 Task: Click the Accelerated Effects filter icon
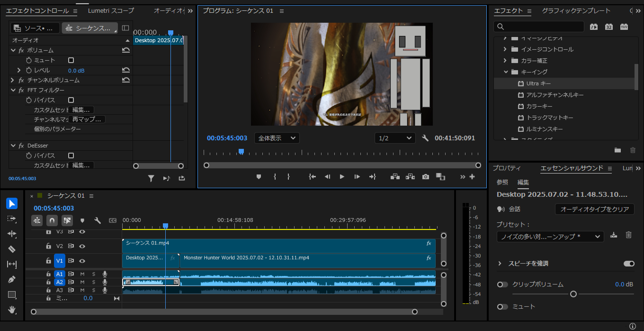tap(594, 27)
